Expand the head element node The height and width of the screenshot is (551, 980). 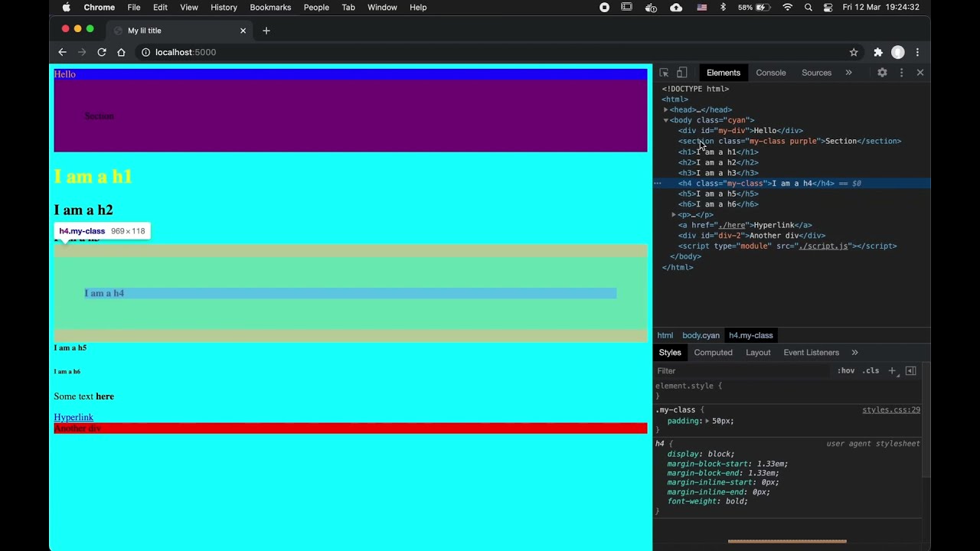coord(666,109)
